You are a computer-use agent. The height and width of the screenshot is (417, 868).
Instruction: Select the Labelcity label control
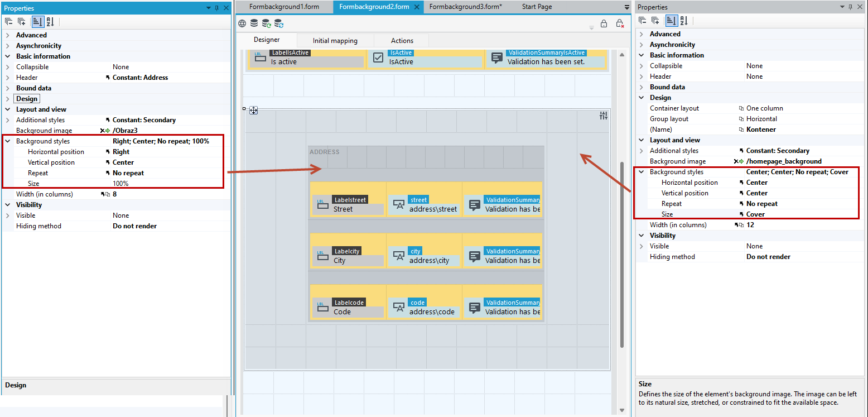pyautogui.click(x=348, y=256)
